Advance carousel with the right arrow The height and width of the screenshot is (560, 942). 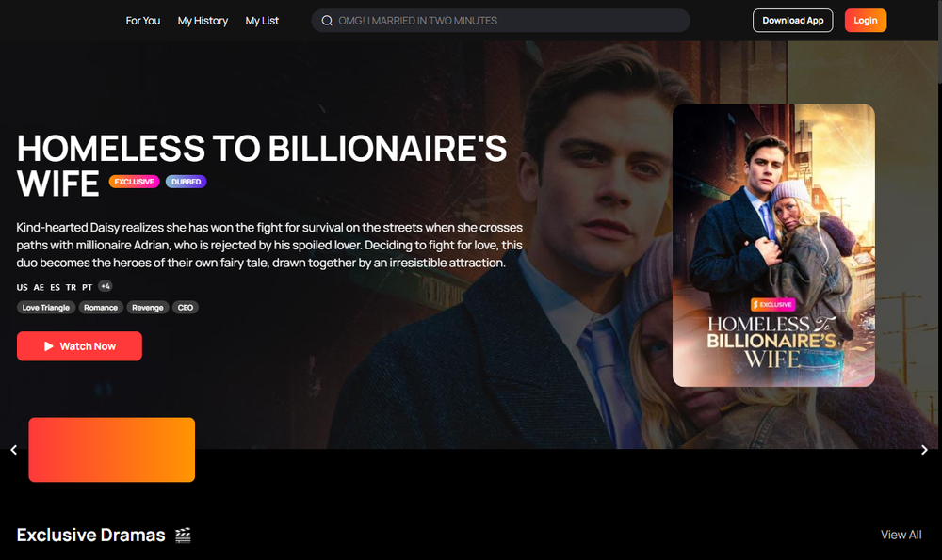point(924,450)
